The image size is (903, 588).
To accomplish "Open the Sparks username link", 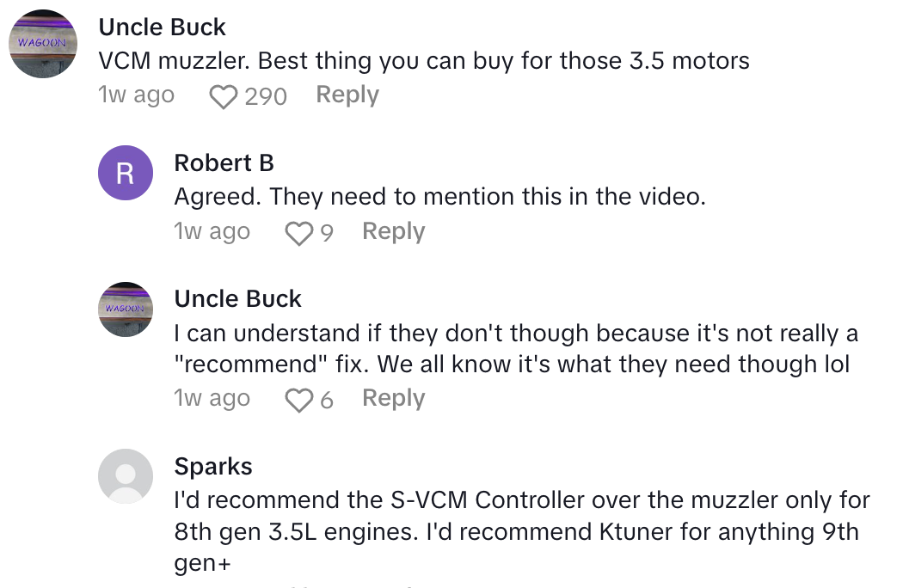I will coord(213,467).
